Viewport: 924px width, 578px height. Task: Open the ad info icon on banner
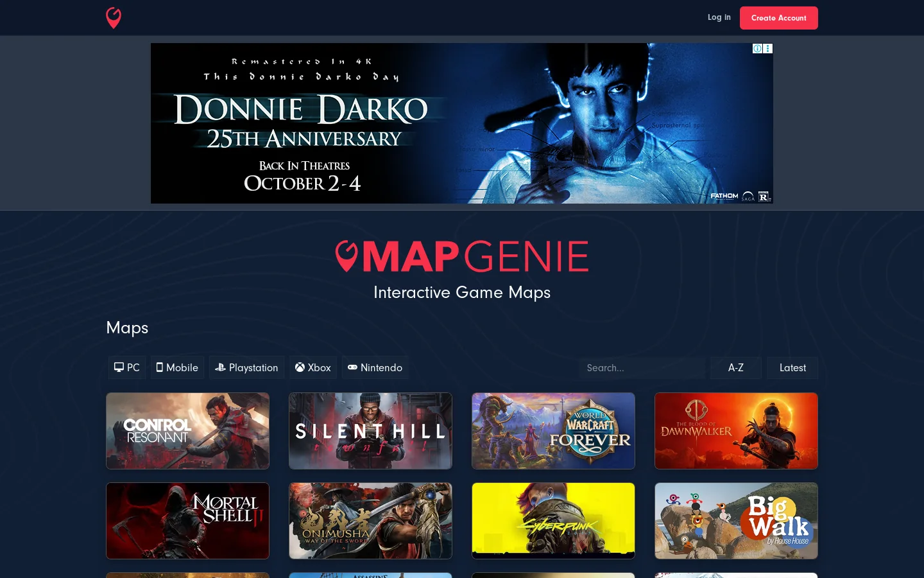757,49
